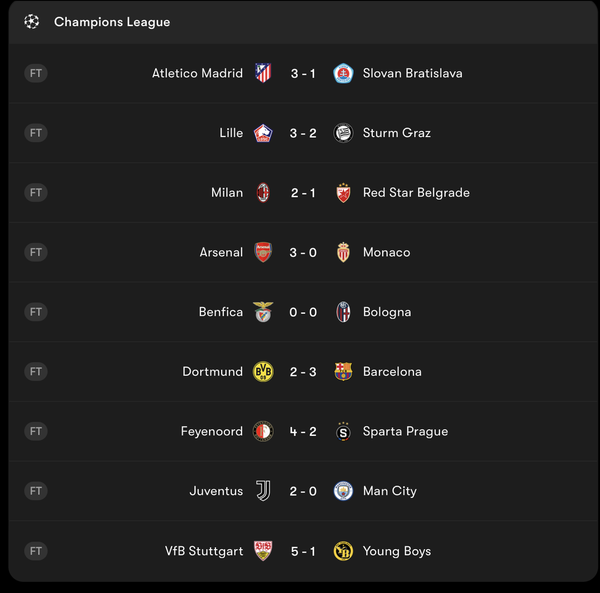Click the Champions League soccer ball icon
The height and width of the screenshot is (593, 600).
point(32,22)
